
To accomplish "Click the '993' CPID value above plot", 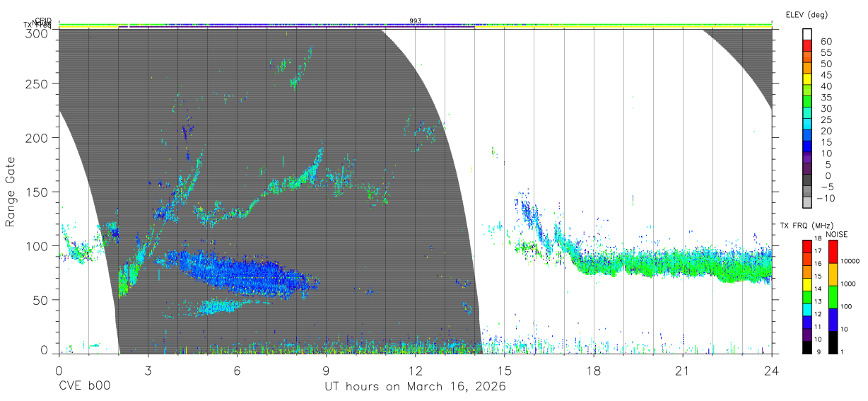I will tap(416, 21).
